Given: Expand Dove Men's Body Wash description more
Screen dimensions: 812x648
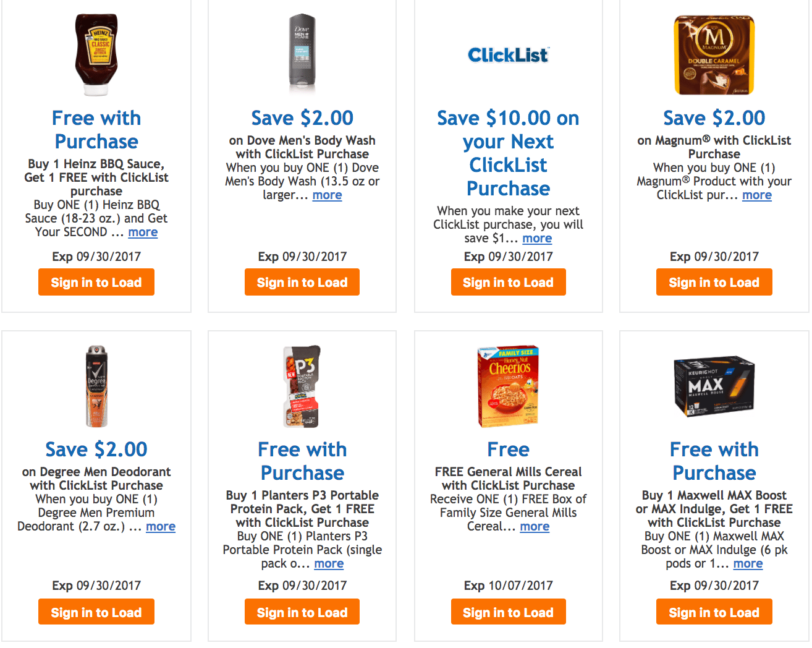Looking at the screenshot, I should pyautogui.click(x=327, y=195).
